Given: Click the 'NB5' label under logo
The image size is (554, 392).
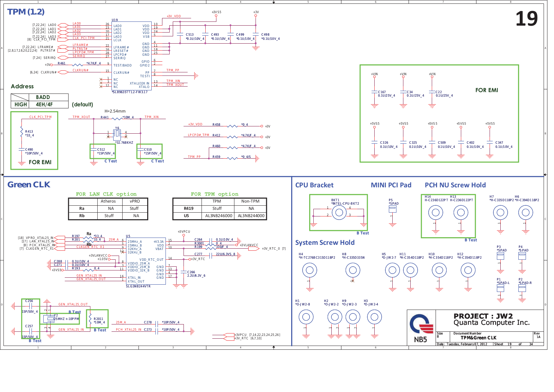Looking at the screenshot, I should tap(421, 340).
